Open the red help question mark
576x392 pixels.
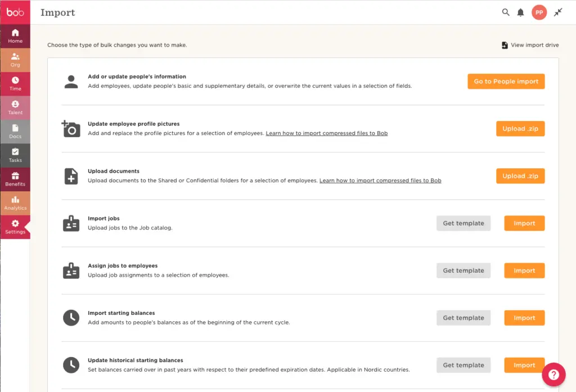click(553, 375)
